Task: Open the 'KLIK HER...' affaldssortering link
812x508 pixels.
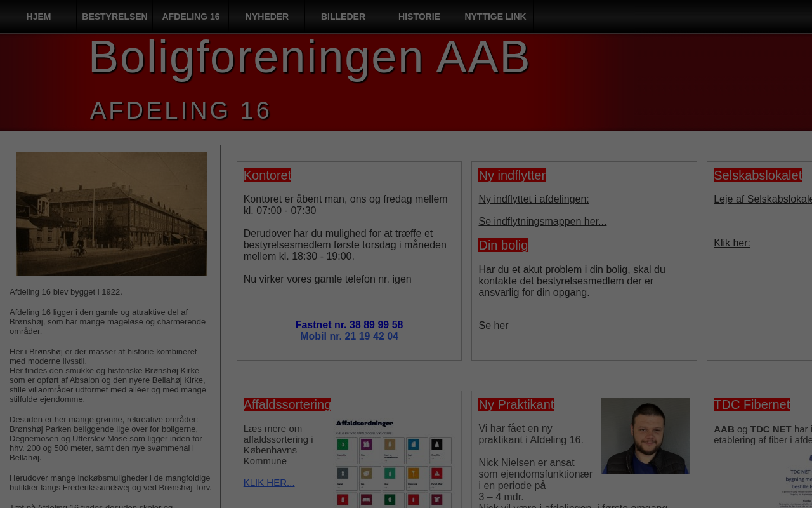Action: pyautogui.click(x=269, y=483)
